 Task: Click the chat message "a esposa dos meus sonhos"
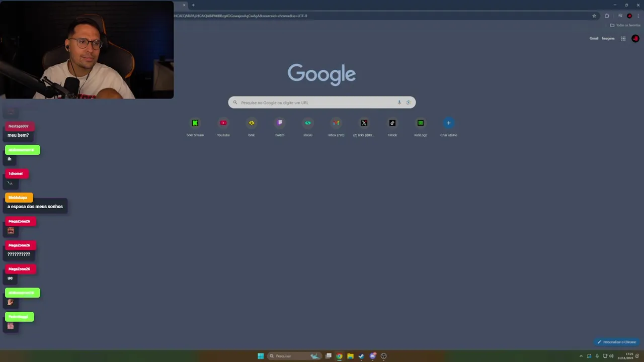(x=35, y=207)
